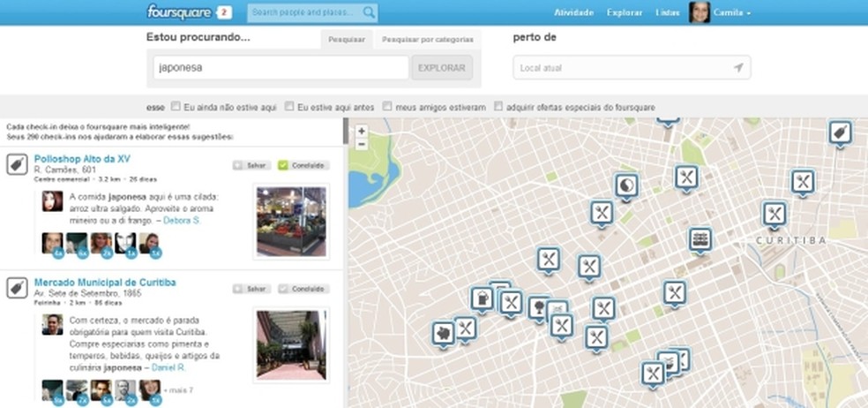Open Daniel R. profile link
The image size is (868, 408).
click(x=168, y=367)
